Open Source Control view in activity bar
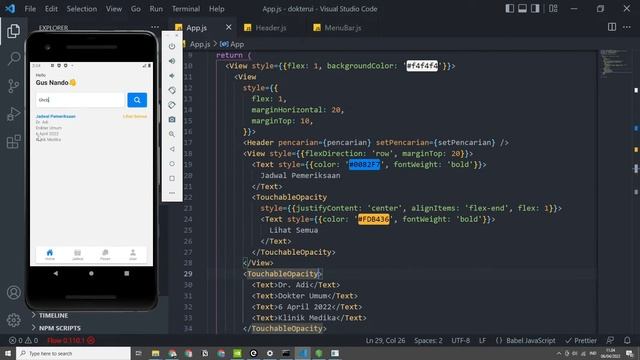This screenshot has width=640, height=360. (13, 86)
